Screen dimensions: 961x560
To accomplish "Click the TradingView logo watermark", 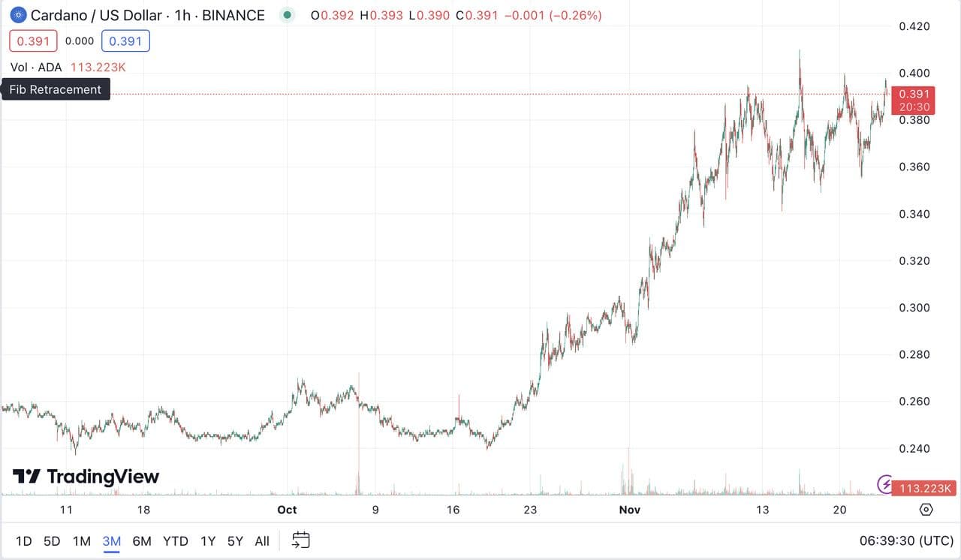I will (86, 477).
